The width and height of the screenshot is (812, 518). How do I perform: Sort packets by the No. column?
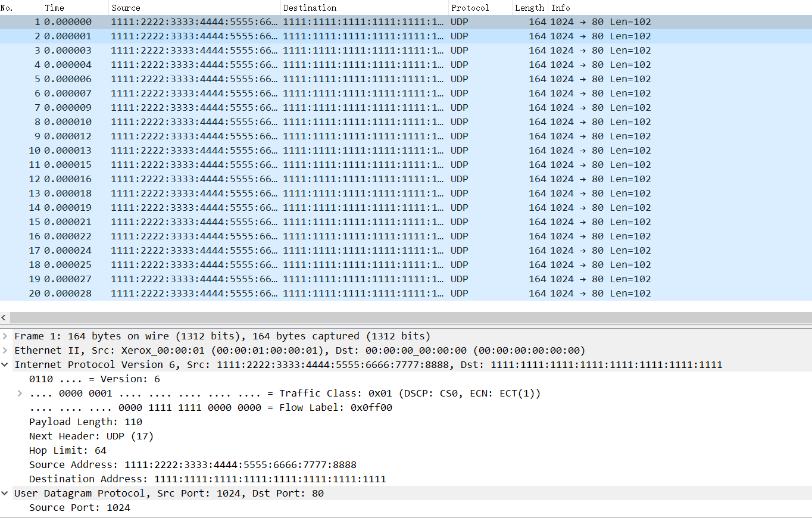coord(21,8)
